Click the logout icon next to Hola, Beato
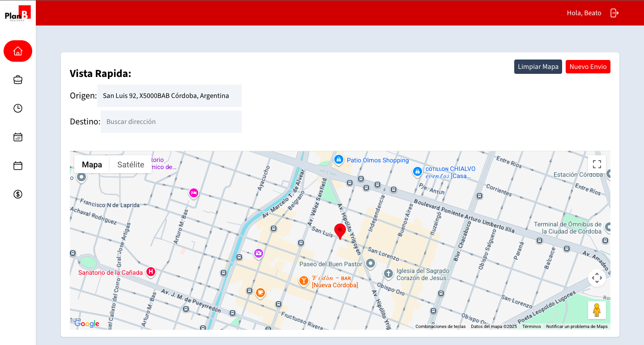This screenshot has height=345, width=644. coord(614,13)
